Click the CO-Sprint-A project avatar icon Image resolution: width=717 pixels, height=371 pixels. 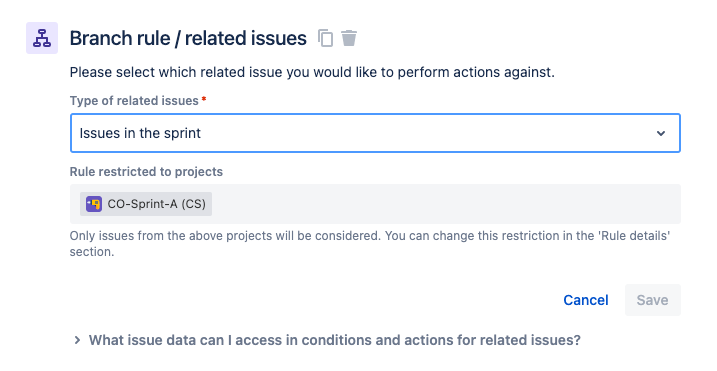click(94, 204)
